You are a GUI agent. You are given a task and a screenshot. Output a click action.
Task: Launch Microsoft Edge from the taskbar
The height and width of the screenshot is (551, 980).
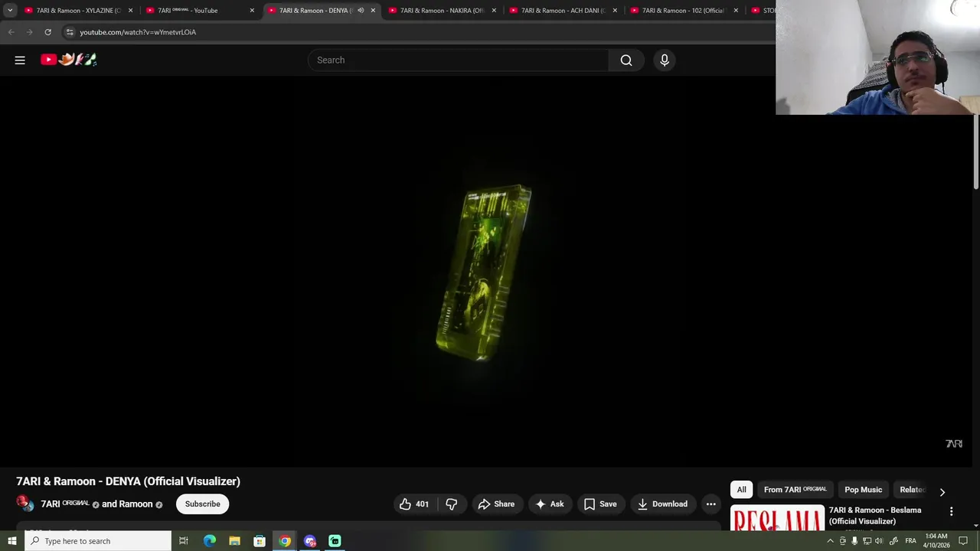pos(210,541)
